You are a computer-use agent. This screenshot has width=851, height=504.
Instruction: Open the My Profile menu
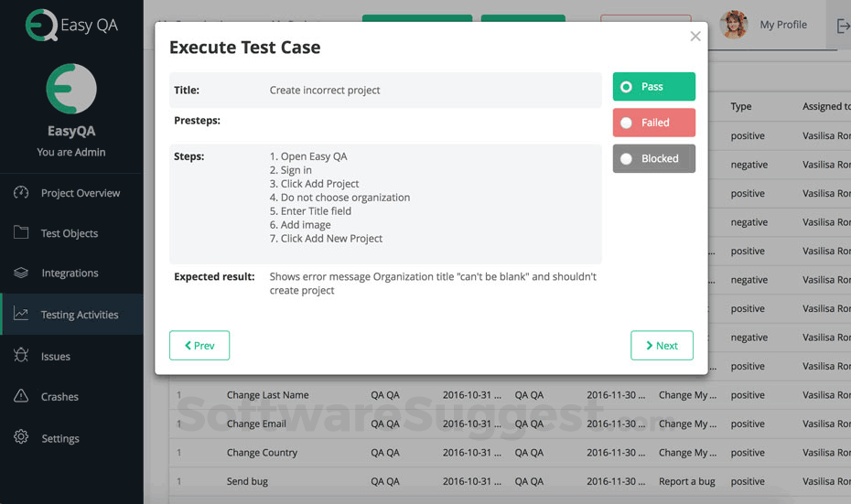(783, 25)
